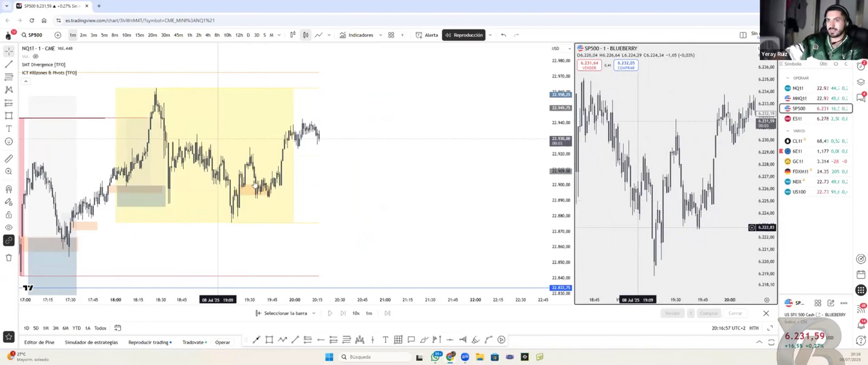The image size is (868, 365).
Task: Click the VENDER 6,231.64 button
Action: [x=589, y=64]
